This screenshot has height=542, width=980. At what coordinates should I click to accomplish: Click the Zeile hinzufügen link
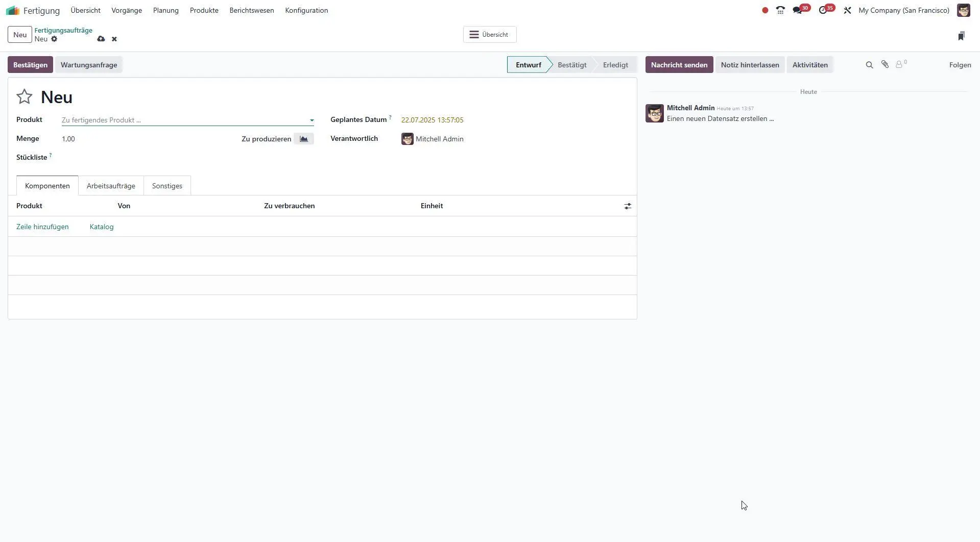[42, 227]
